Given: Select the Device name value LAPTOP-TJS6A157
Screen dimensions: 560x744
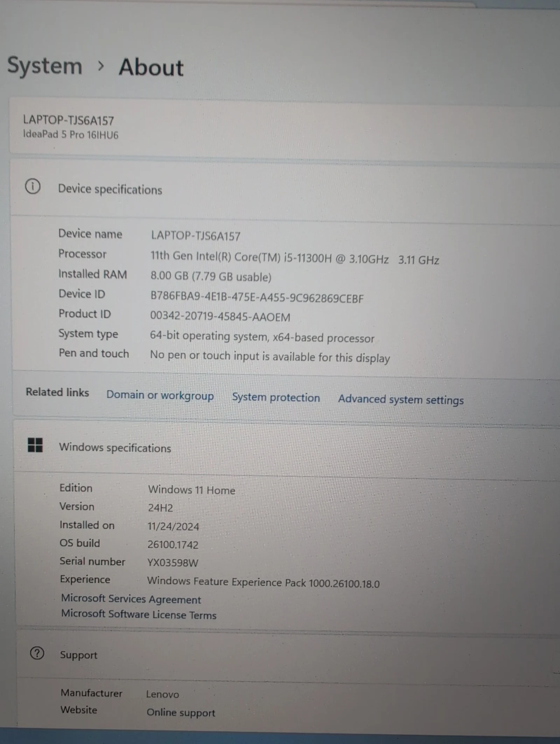Looking at the screenshot, I should pos(196,236).
